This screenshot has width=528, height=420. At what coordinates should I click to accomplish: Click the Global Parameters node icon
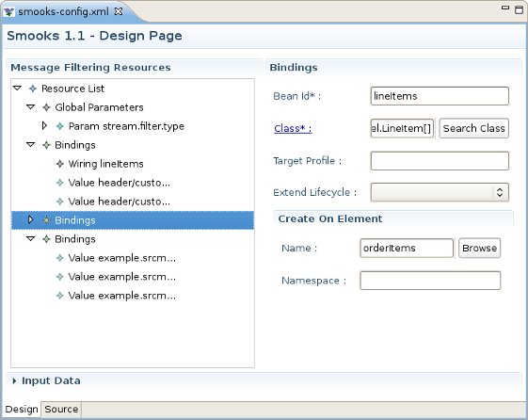[46, 107]
